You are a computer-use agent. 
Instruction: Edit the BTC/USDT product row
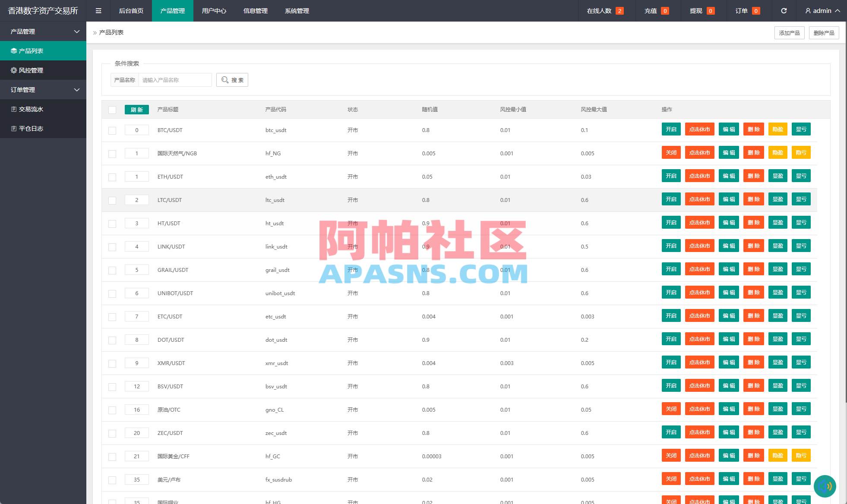729,129
